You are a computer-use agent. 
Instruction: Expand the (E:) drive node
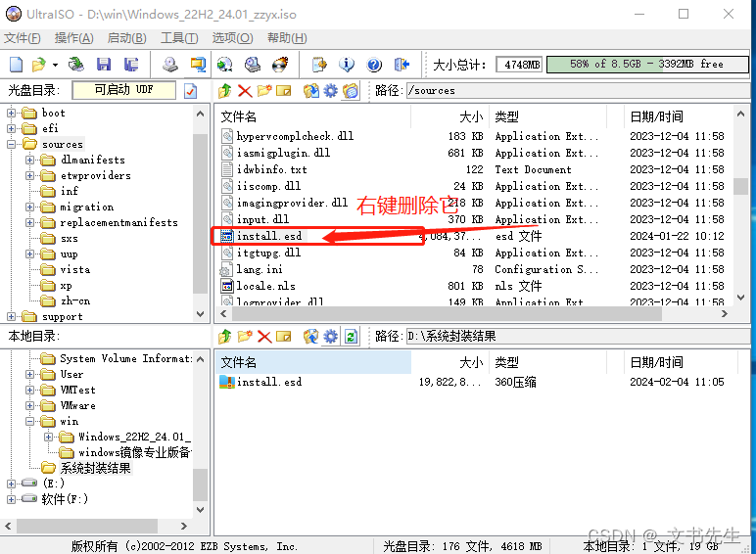coord(11,484)
